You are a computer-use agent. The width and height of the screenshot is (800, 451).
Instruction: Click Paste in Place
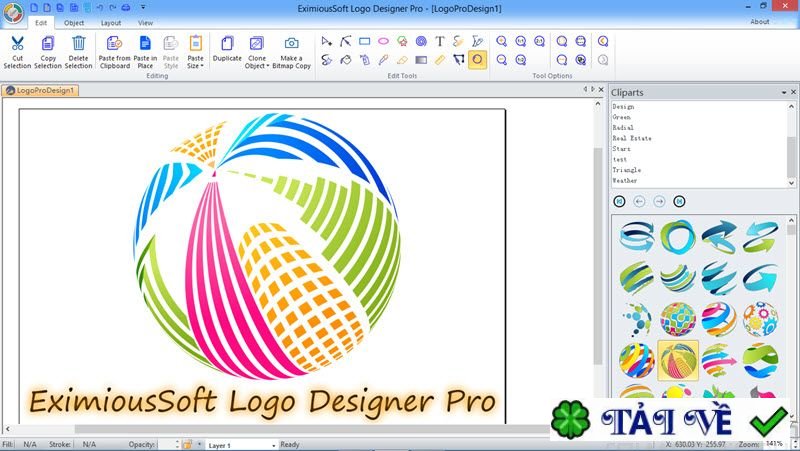145,52
